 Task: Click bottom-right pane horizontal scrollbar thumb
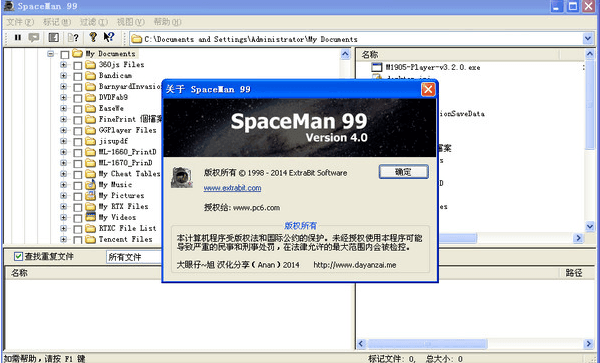pyautogui.click(x=427, y=343)
